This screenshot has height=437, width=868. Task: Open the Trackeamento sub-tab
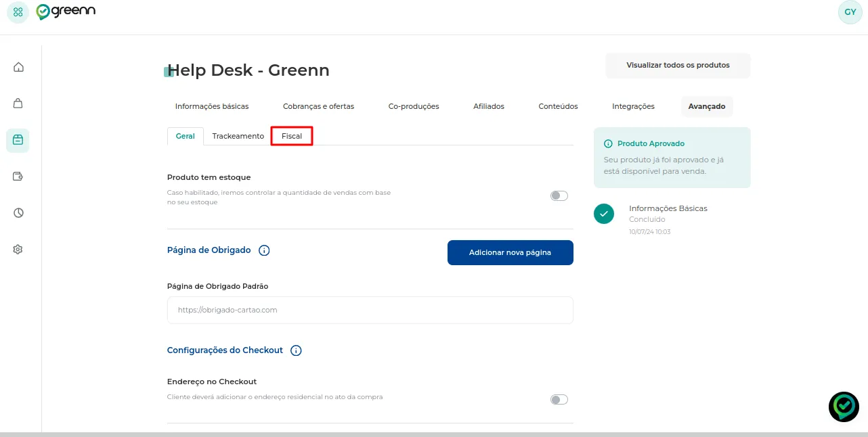[x=238, y=136]
